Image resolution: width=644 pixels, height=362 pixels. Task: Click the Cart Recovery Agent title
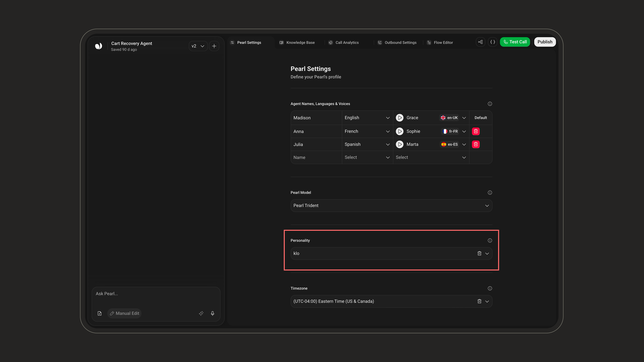131,43
